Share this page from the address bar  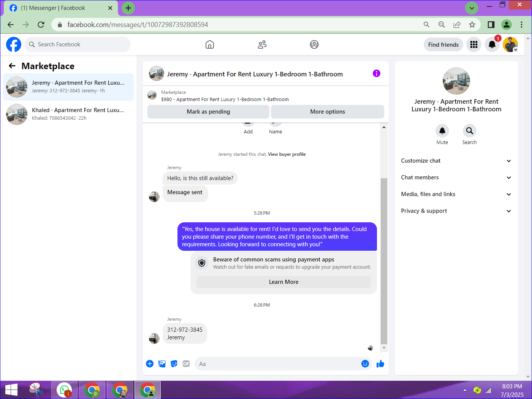[x=457, y=25]
